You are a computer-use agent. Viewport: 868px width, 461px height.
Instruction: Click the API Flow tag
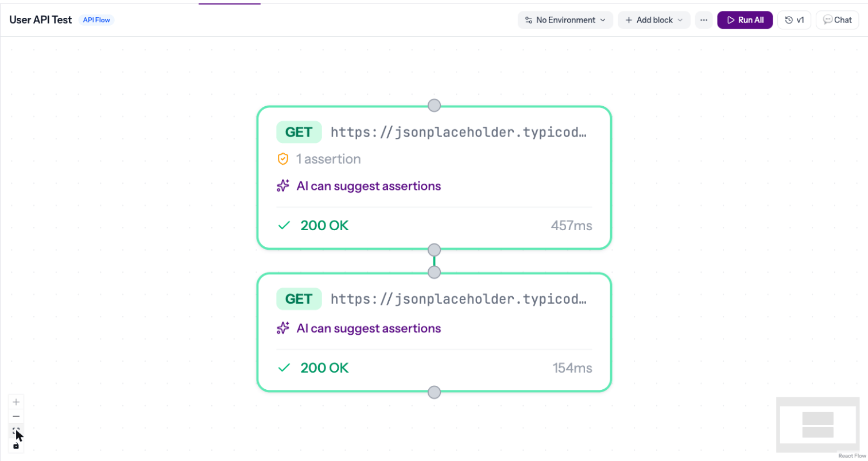click(x=96, y=20)
